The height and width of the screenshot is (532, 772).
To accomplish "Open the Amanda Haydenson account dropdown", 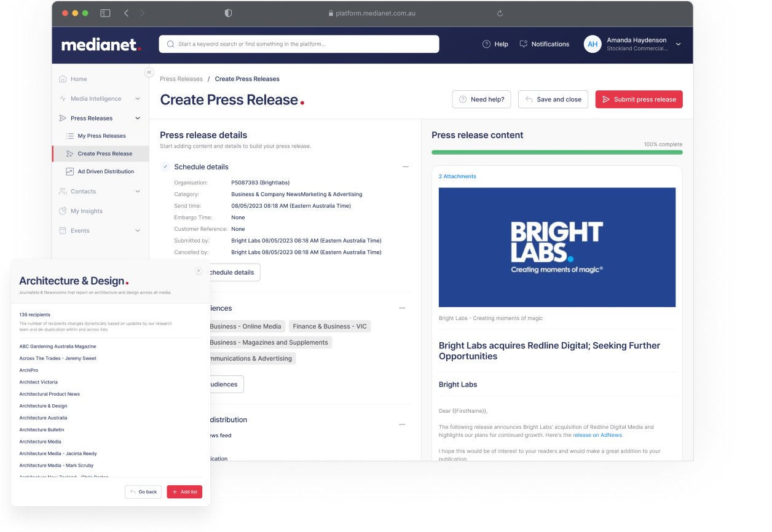I will (678, 44).
